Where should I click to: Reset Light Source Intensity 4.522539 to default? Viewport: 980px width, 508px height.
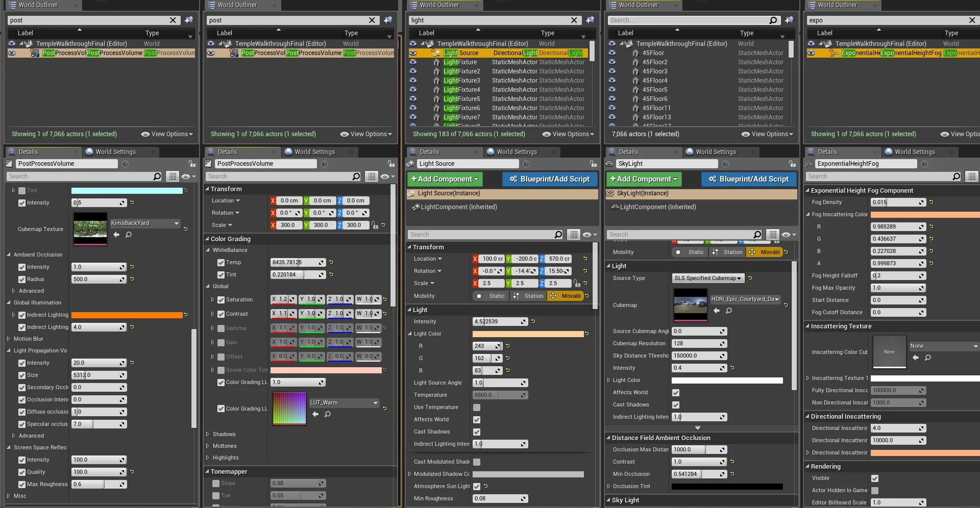point(533,322)
